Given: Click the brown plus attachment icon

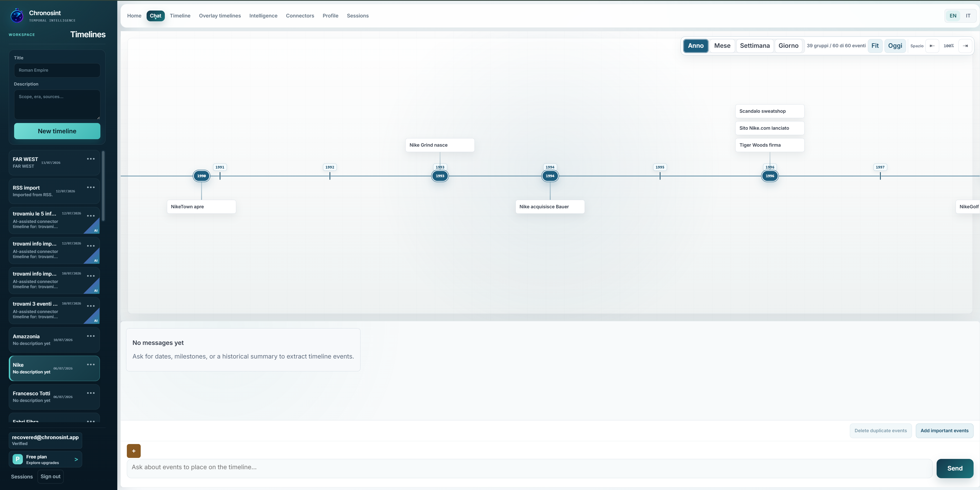Looking at the screenshot, I should (x=134, y=451).
